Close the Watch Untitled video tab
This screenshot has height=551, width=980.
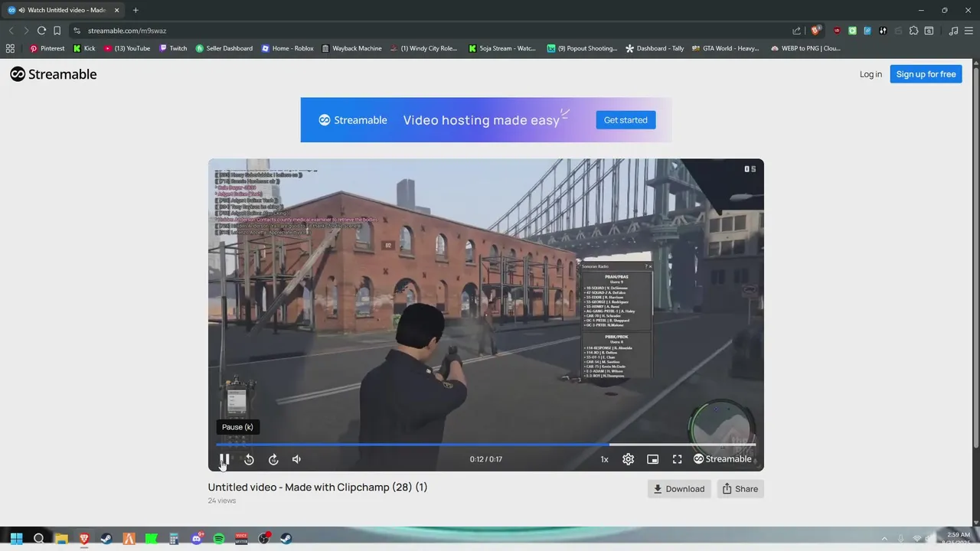(117, 10)
